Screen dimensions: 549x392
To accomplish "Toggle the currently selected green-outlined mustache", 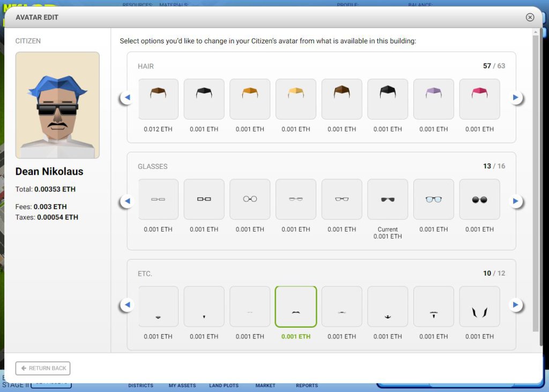I will (x=296, y=306).
